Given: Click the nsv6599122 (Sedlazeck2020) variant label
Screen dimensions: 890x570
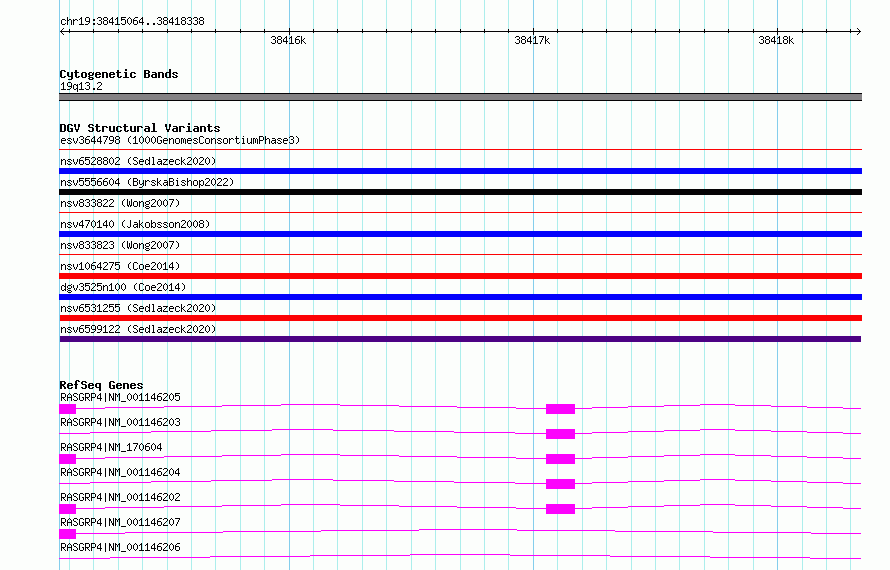Looking at the screenshot, I should [x=138, y=329].
